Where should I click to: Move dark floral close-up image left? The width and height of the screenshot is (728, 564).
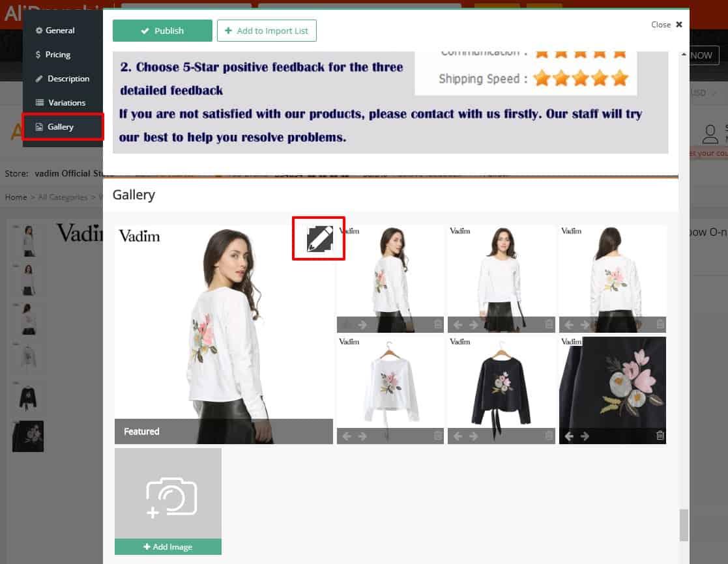click(569, 436)
